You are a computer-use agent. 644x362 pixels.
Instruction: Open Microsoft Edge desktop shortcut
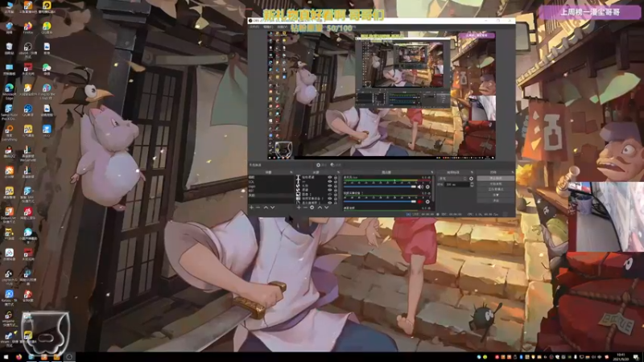point(9,90)
